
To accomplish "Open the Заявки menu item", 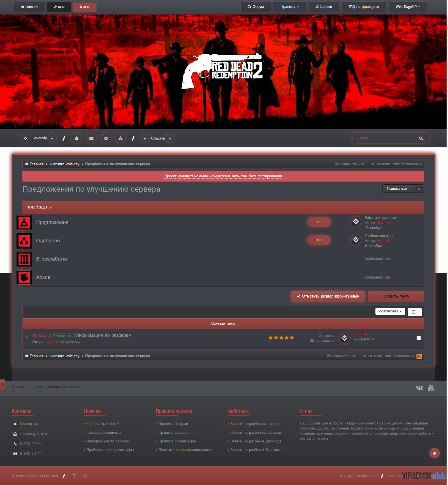I will pyautogui.click(x=324, y=7).
